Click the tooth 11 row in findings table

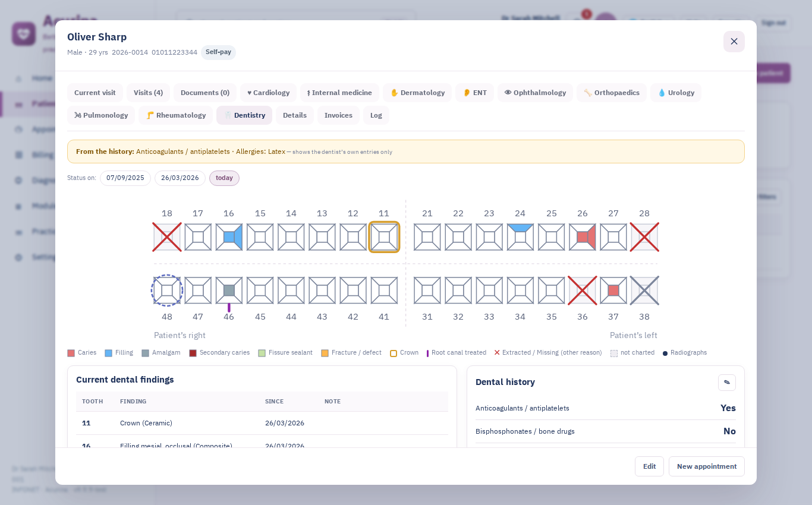262,423
